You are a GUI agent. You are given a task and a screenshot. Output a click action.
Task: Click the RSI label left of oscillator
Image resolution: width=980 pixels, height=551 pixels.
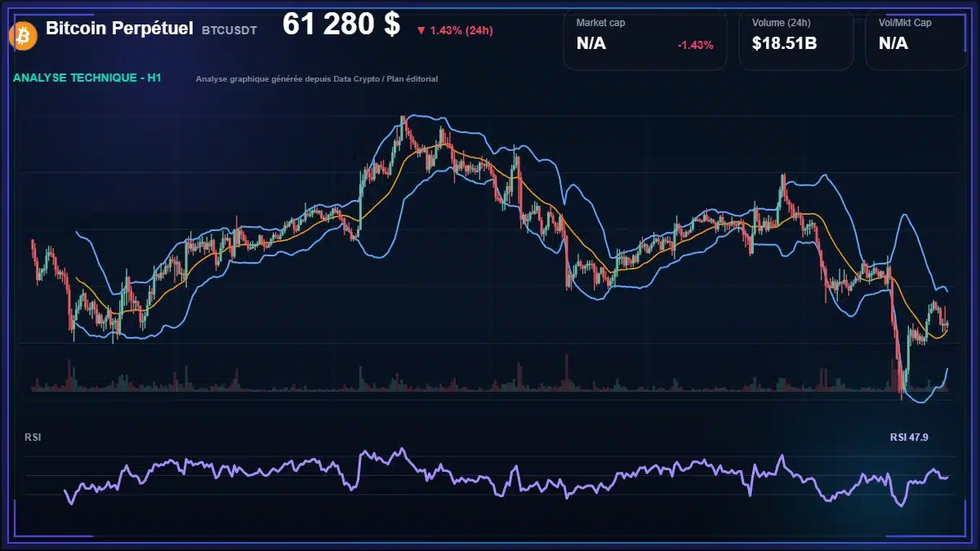click(33, 438)
